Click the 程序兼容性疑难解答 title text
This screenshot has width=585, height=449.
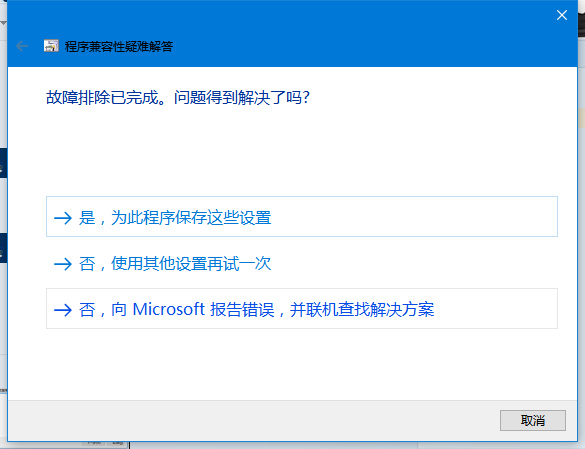(x=119, y=46)
